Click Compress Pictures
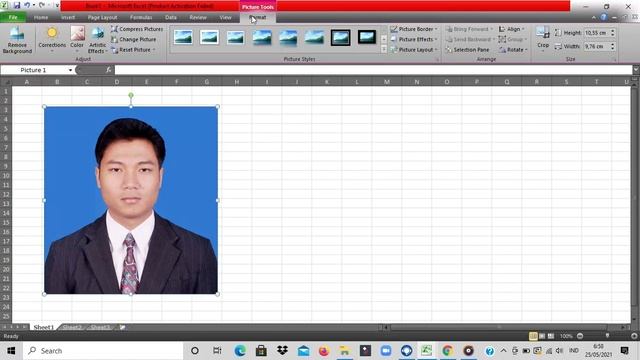 tap(137, 29)
